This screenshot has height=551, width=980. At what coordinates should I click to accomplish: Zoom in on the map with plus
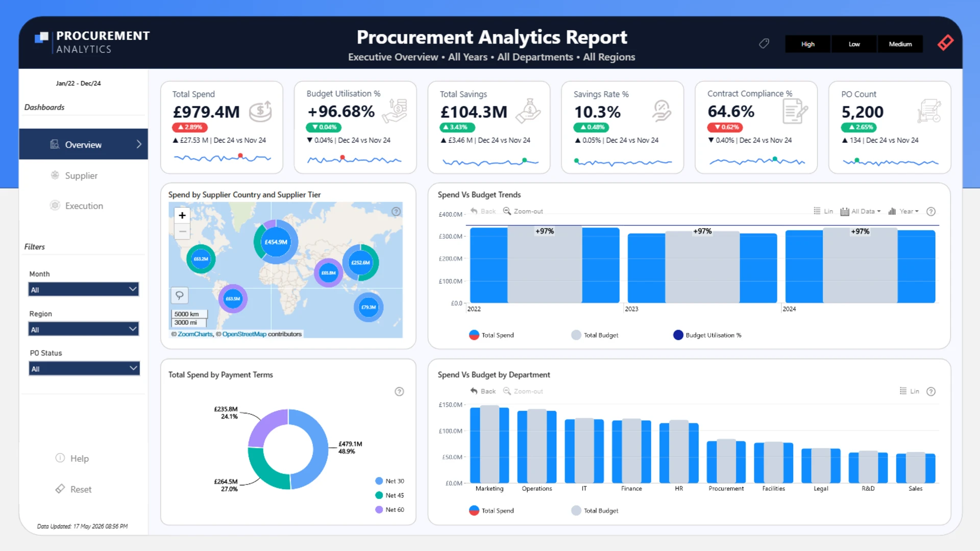pos(182,215)
